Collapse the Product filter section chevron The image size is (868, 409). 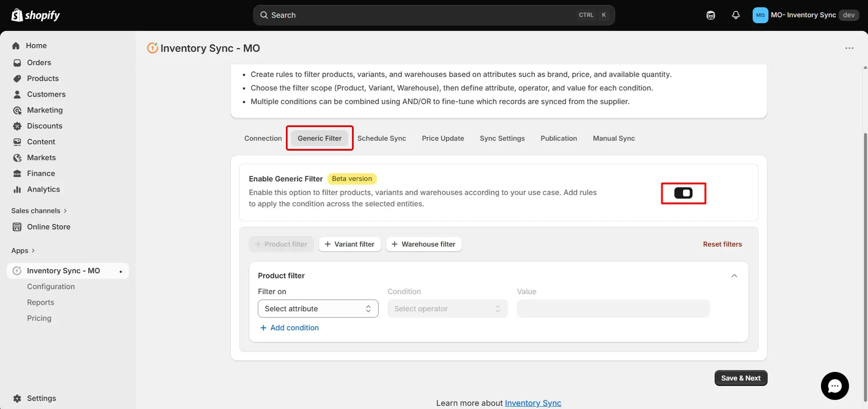[x=734, y=276]
